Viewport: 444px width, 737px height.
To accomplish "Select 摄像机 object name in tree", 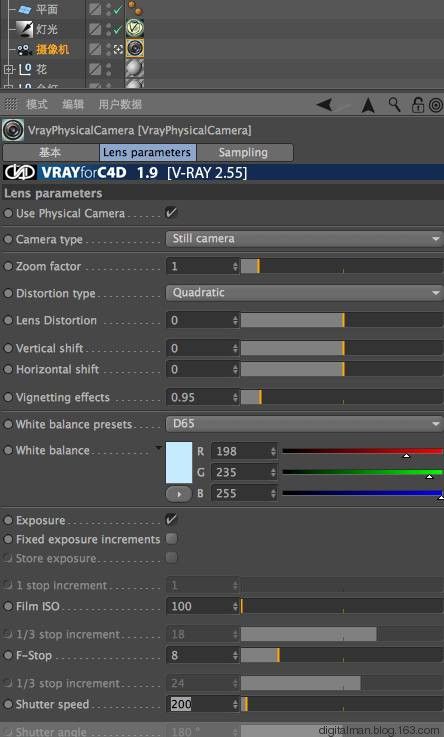I will pyautogui.click(x=53, y=49).
